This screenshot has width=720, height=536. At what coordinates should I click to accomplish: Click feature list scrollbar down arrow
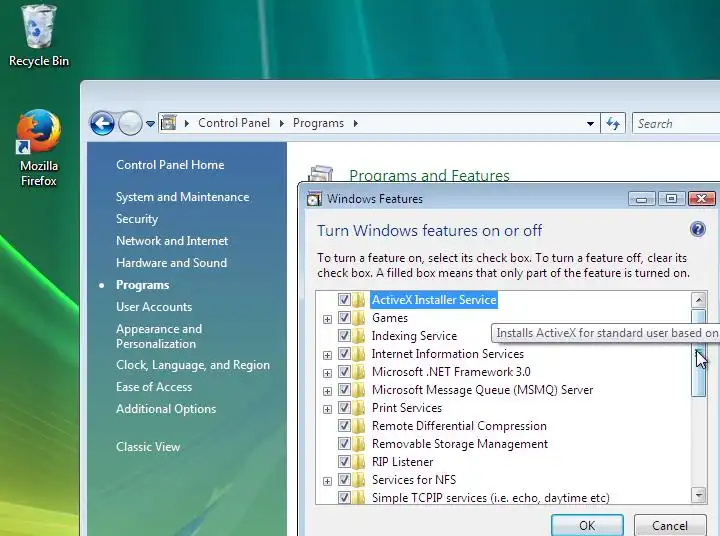[698, 495]
